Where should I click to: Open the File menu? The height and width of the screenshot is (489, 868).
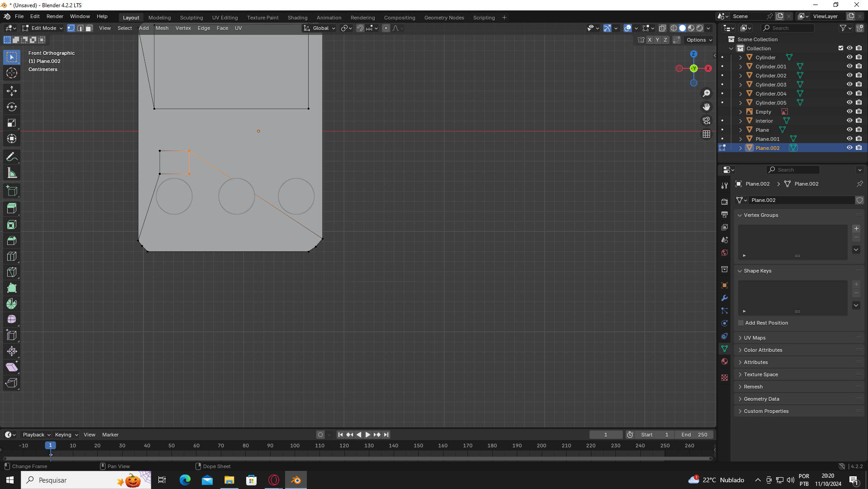coord(19,16)
